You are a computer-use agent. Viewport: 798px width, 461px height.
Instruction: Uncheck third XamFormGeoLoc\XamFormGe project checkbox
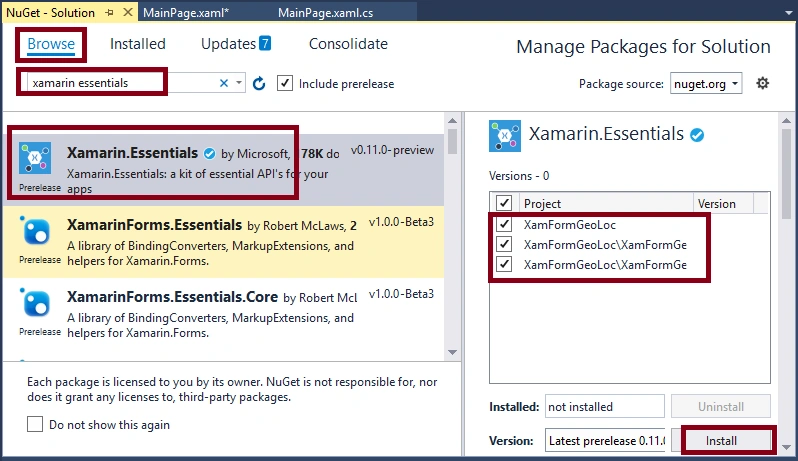[504, 264]
